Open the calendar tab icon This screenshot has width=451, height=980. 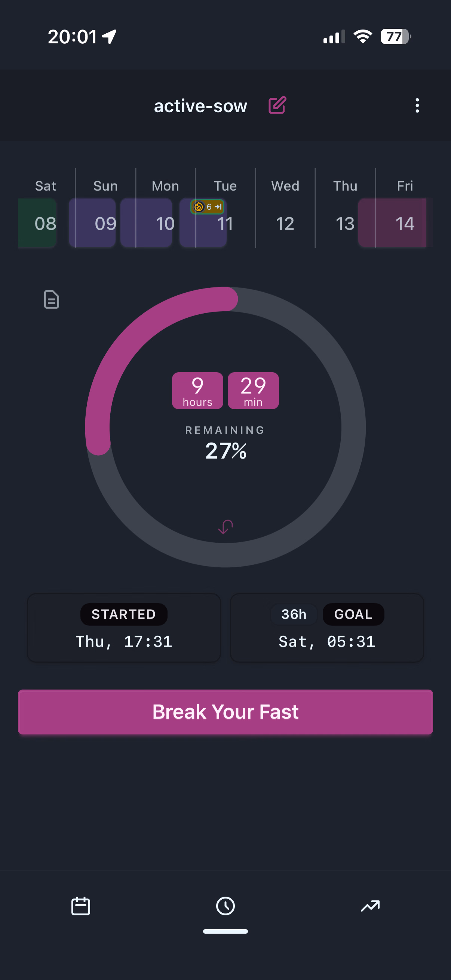point(81,906)
